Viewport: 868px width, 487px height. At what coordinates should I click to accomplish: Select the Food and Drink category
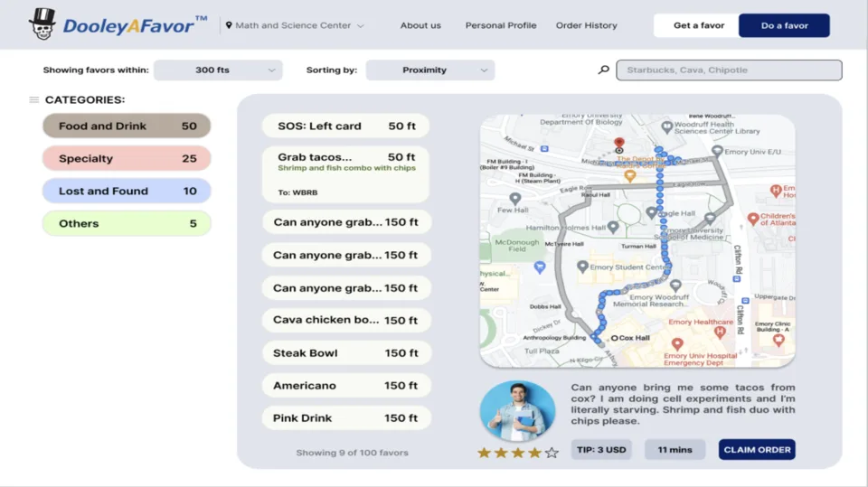[x=127, y=126]
